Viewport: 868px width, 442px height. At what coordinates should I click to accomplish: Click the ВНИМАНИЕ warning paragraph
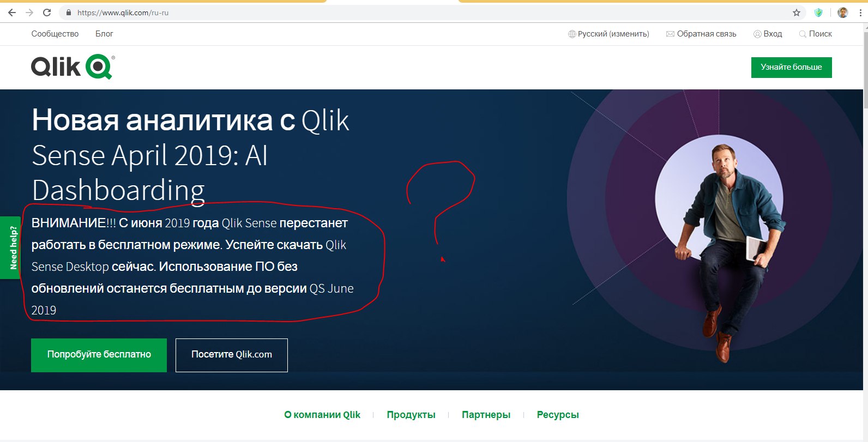pos(192,267)
